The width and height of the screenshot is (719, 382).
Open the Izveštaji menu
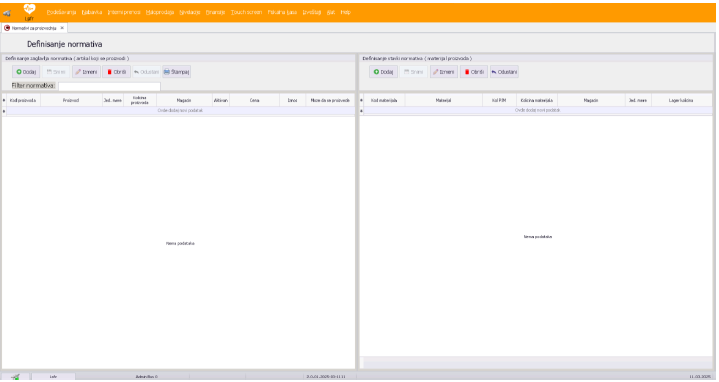pyautogui.click(x=312, y=12)
